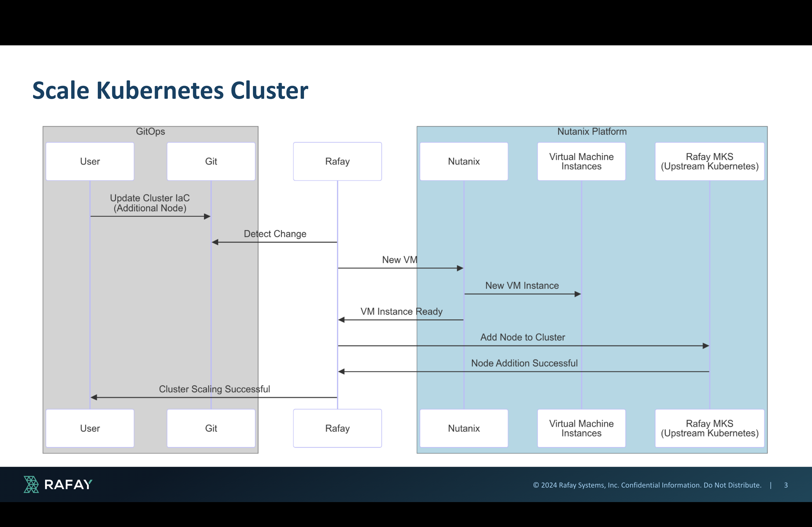812x527 pixels.
Task: Select the top 'Virtual Machine Instances' box
Action: pyautogui.click(x=582, y=161)
